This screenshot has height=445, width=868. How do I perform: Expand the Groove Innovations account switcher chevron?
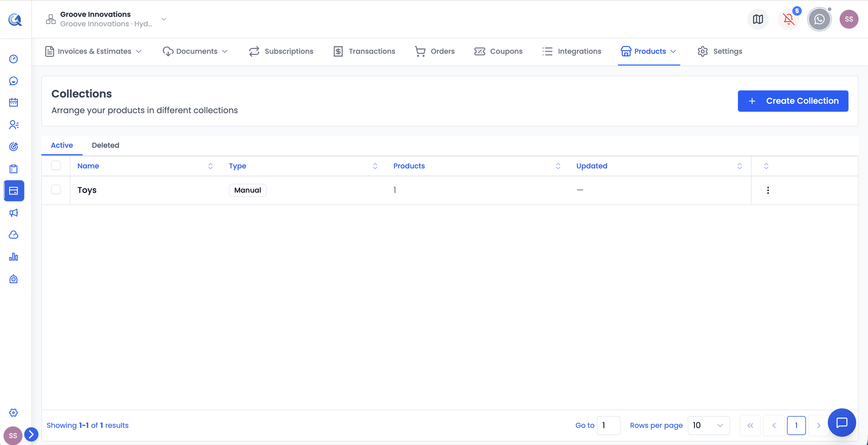coord(164,19)
